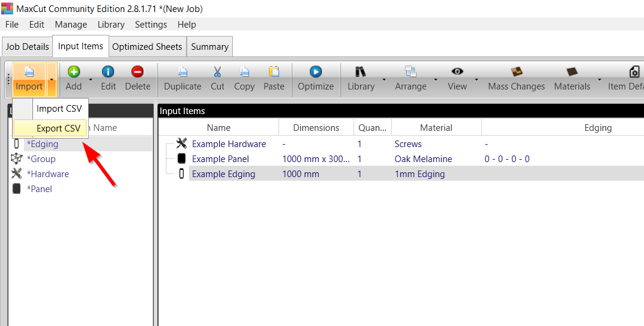Image resolution: width=644 pixels, height=326 pixels.
Task: Click the 1000 mm x 300... dimensions cell
Action: pyautogui.click(x=316, y=159)
